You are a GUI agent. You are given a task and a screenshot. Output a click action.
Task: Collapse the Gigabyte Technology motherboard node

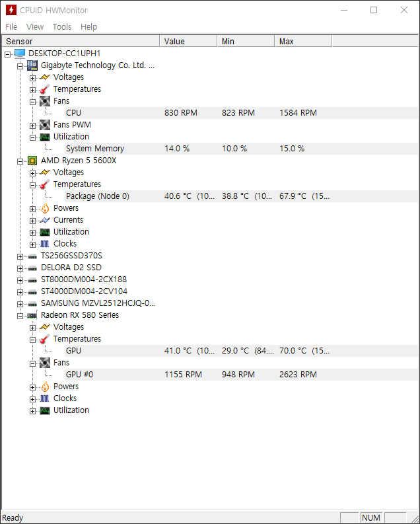pyautogui.click(x=20, y=66)
